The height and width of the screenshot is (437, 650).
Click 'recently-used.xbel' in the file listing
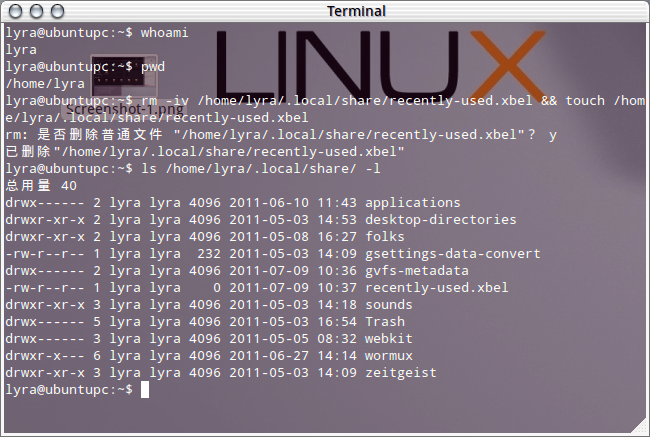pos(437,288)
